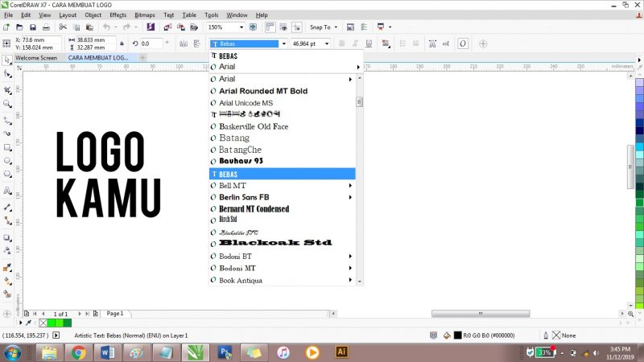Select the Shape tool in toolbox
The height and width of the screenshot is (362, 644).
[x=7, y=74]
